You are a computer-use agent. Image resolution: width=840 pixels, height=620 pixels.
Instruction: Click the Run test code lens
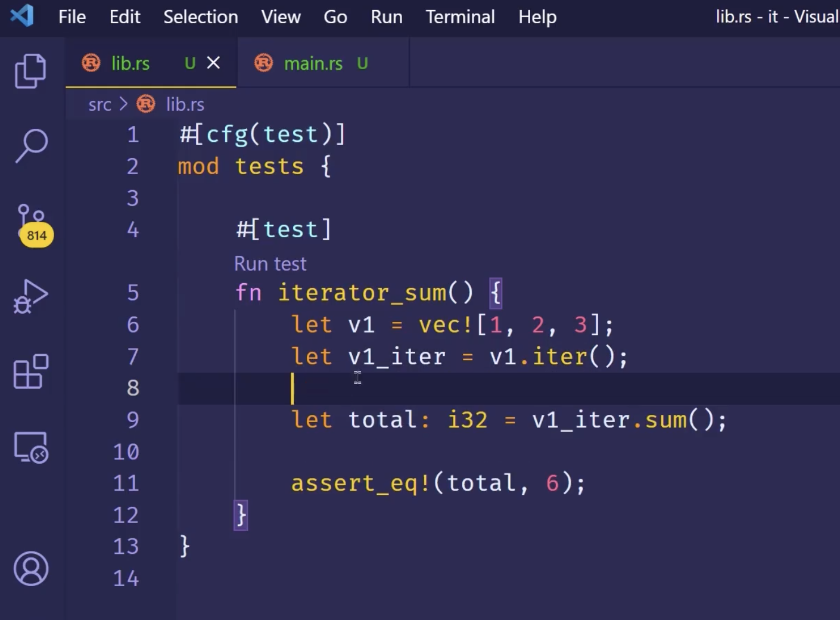(x=270, y=263)
